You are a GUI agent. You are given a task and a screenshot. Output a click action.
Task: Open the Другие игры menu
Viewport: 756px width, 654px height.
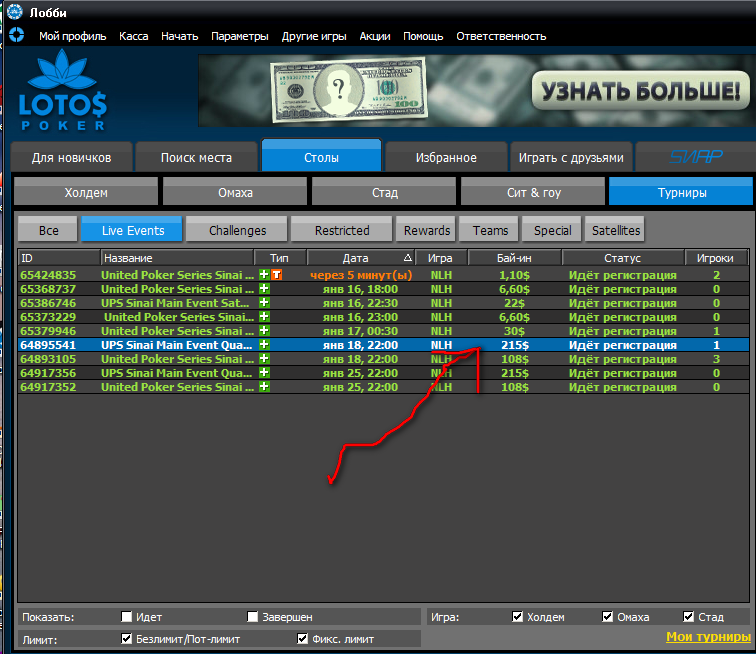point(314,36)
